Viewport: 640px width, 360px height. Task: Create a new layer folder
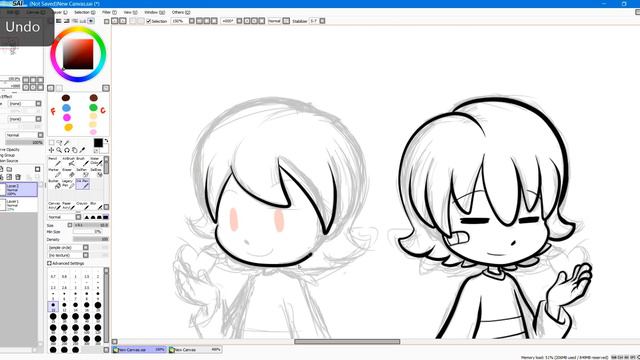click(x=9, y=169)
